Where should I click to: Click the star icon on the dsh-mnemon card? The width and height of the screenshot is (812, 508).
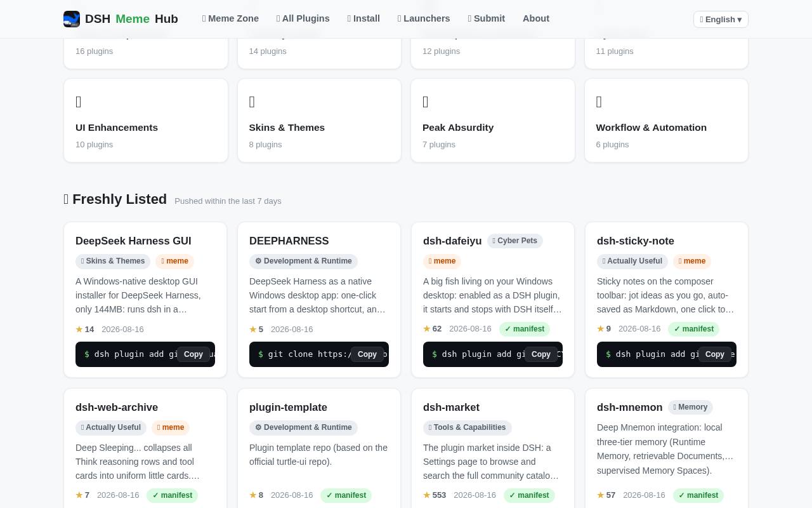[601, 495]
